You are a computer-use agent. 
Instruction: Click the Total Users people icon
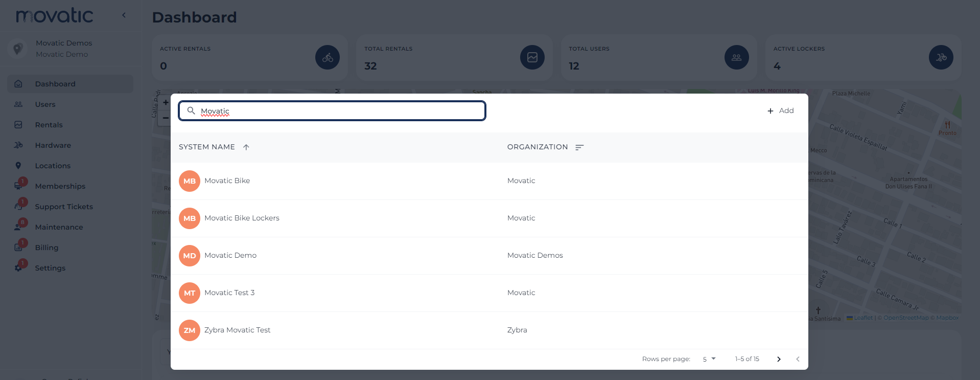tap(736, 58)
